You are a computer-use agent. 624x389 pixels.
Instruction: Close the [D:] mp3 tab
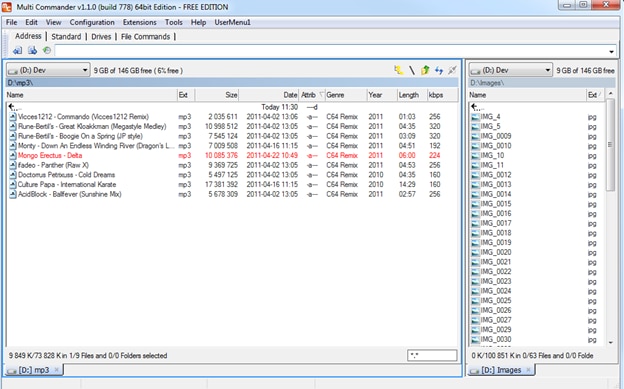(x=57, y=370)
